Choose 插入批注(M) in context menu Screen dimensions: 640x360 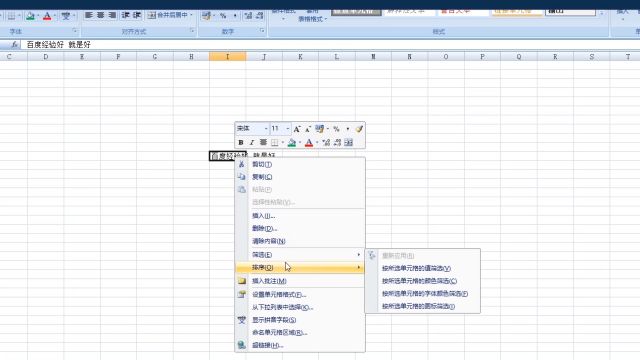coord(300,281)
